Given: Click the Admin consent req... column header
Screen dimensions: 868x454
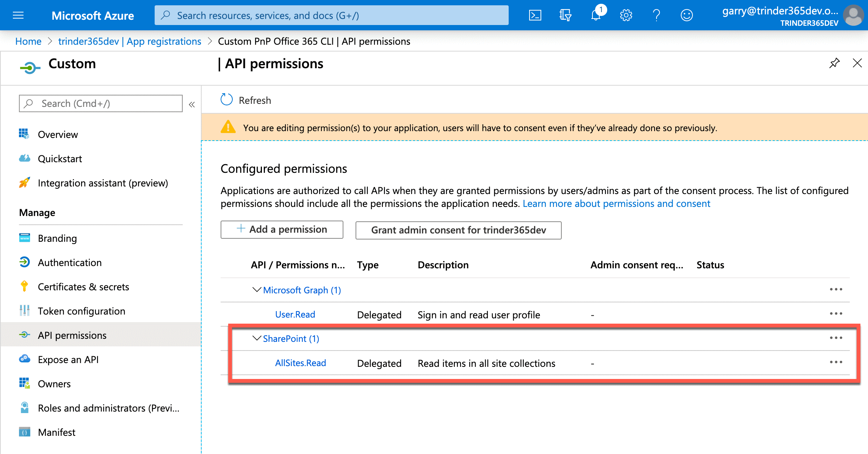Looking at the screenshot, I should 637,265.
